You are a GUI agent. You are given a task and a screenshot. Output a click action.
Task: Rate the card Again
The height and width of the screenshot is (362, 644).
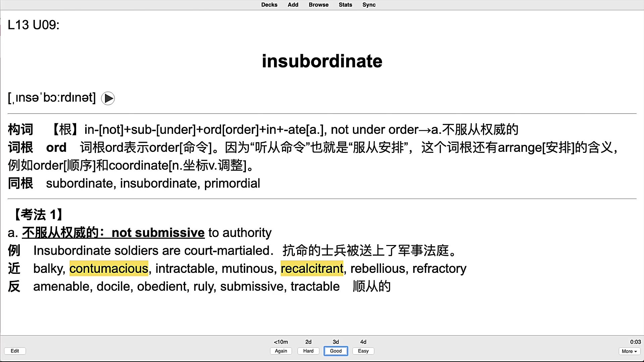[281, 351]
